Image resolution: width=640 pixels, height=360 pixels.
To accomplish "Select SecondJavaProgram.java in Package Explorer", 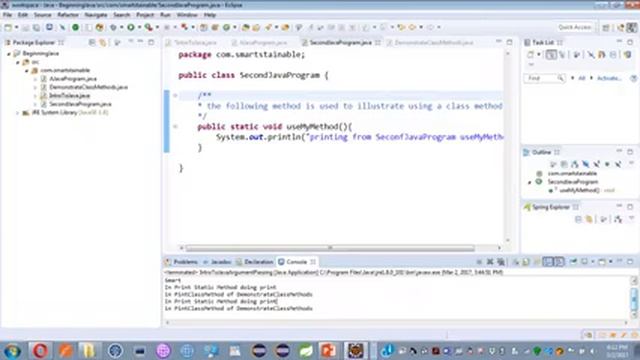I will pos(80,104).
